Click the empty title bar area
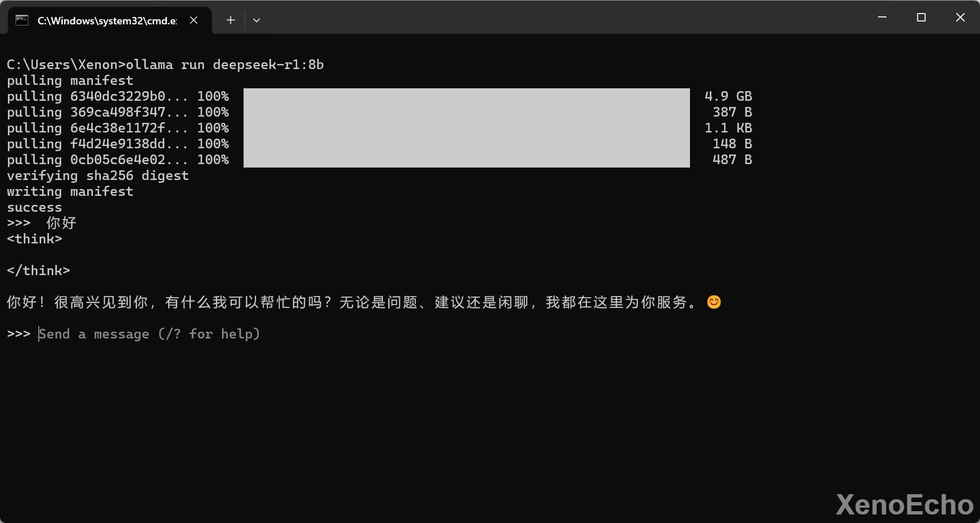980x523 pixels. pos(561,18)
